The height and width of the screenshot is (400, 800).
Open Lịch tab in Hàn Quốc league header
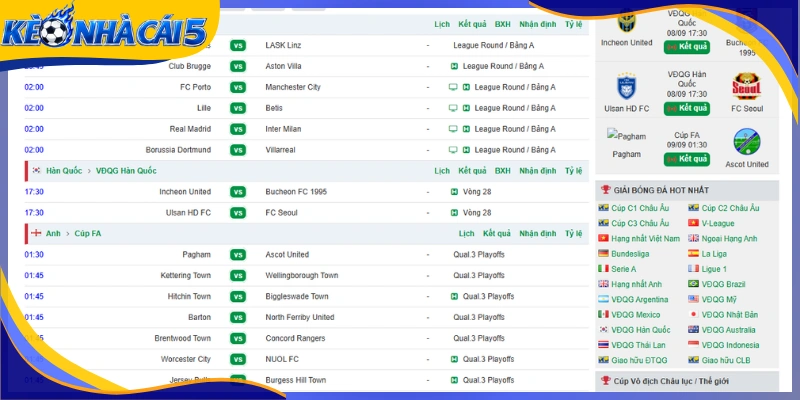tap(442, 170)
